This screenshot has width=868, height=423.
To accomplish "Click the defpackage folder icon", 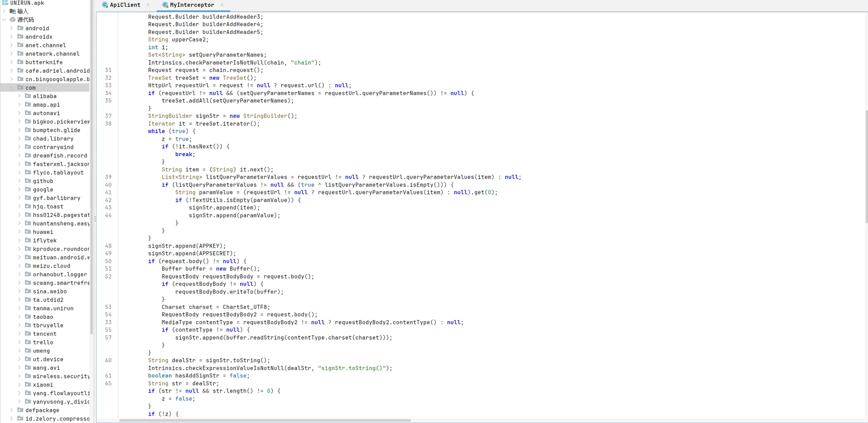I will 20,410.
